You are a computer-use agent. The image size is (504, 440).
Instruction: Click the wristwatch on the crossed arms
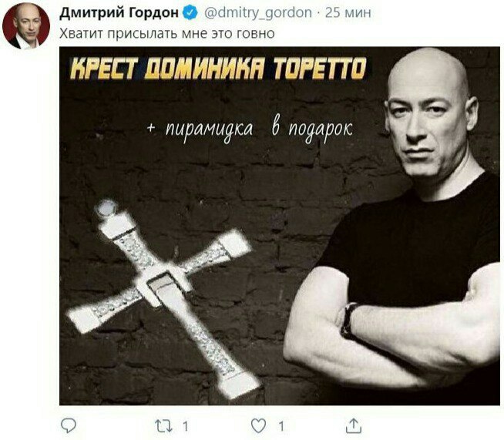348,320
